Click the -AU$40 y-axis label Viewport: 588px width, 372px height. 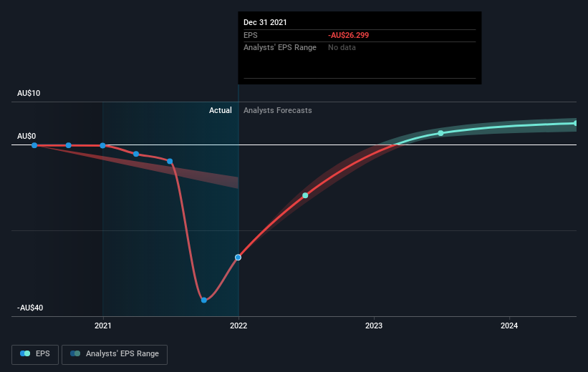pyautogui.click(x=30, y=308)
